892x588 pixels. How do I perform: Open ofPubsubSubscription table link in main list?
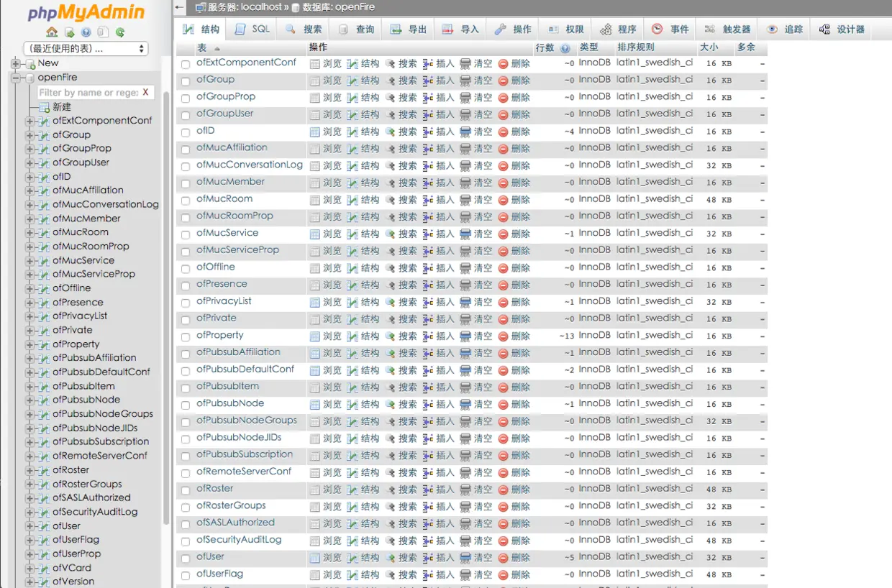pos(245,454)
